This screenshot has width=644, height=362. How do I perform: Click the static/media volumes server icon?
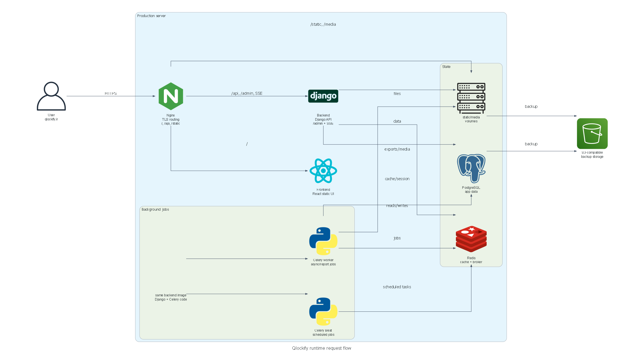471,98
